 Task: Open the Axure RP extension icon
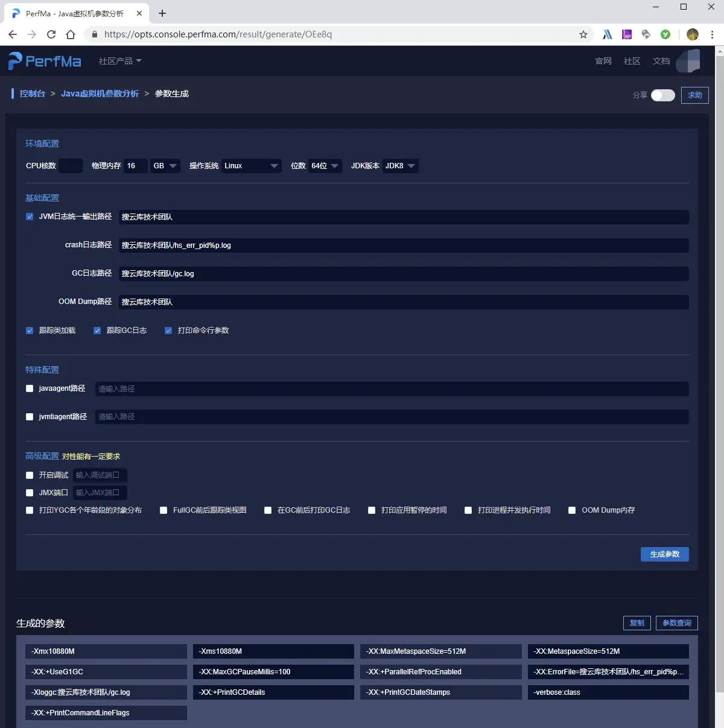(627, 34)
